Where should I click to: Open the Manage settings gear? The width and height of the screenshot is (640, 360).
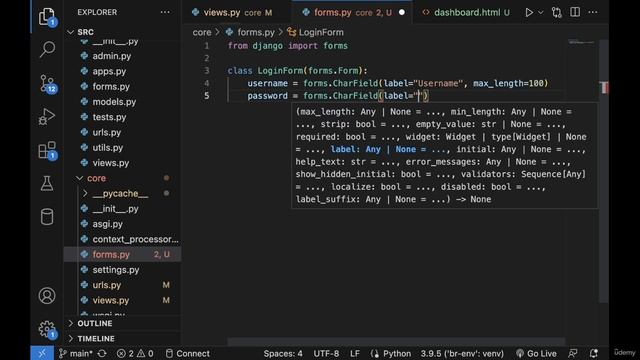[x=47, y=329]
